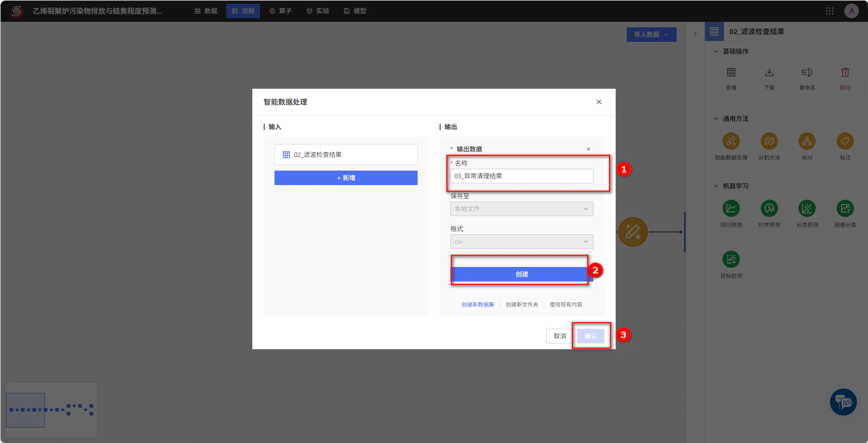Click the 重命名 rename icon
This screenshot has height=443, width=868.
[807, 73]
